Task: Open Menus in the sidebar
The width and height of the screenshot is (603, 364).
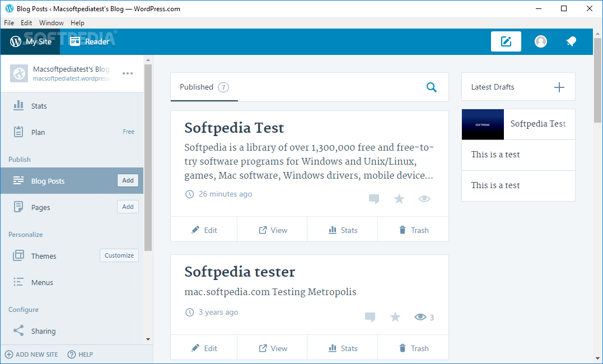Action: coord(72,282)
